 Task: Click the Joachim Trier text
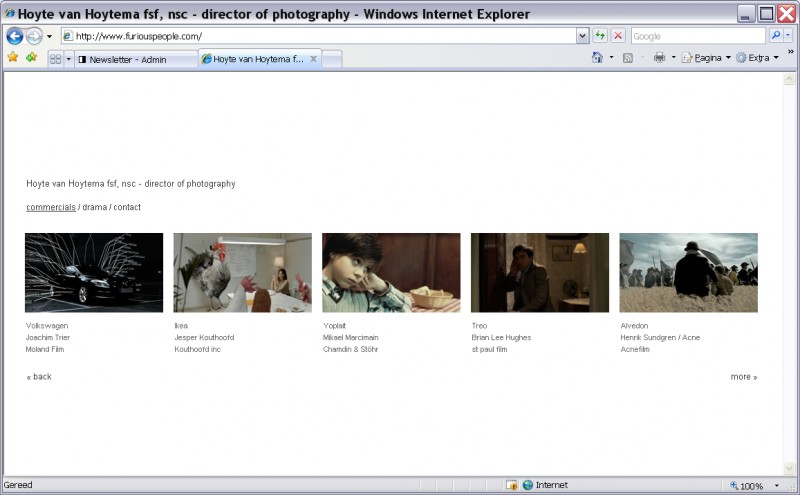coord(48,337)
